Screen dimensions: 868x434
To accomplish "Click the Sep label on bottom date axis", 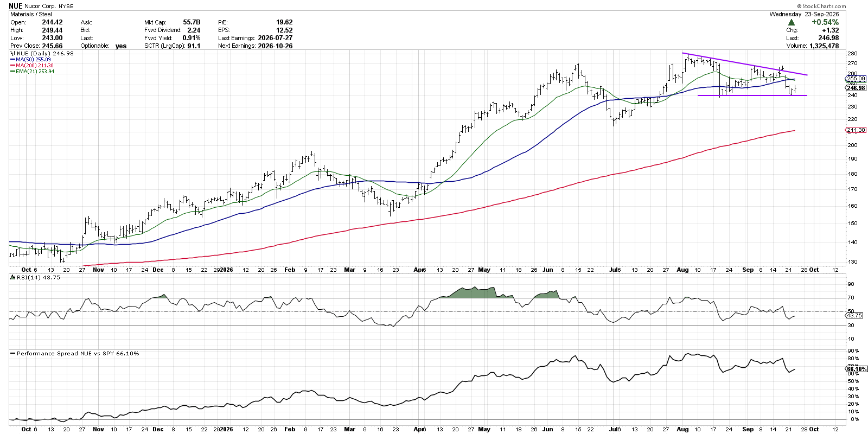I will coord(748,429).
